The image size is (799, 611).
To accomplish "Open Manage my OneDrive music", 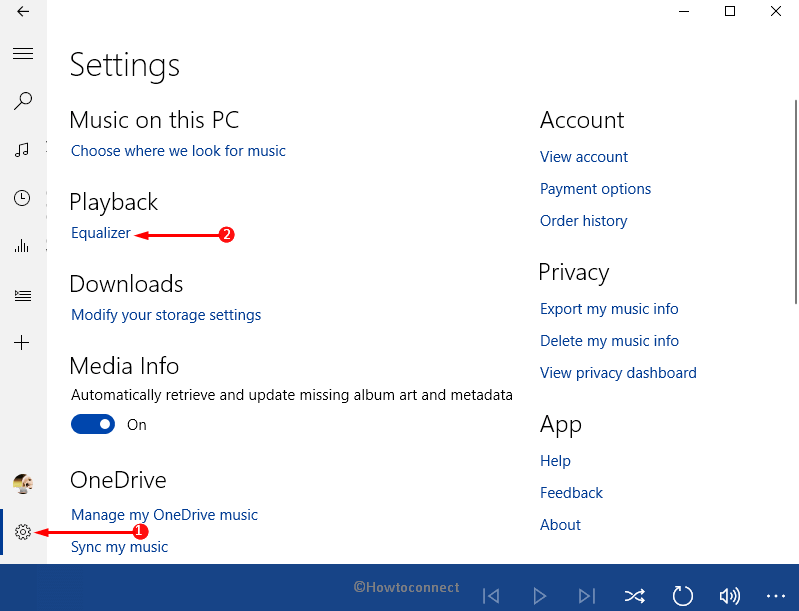I will click(164, 515).
